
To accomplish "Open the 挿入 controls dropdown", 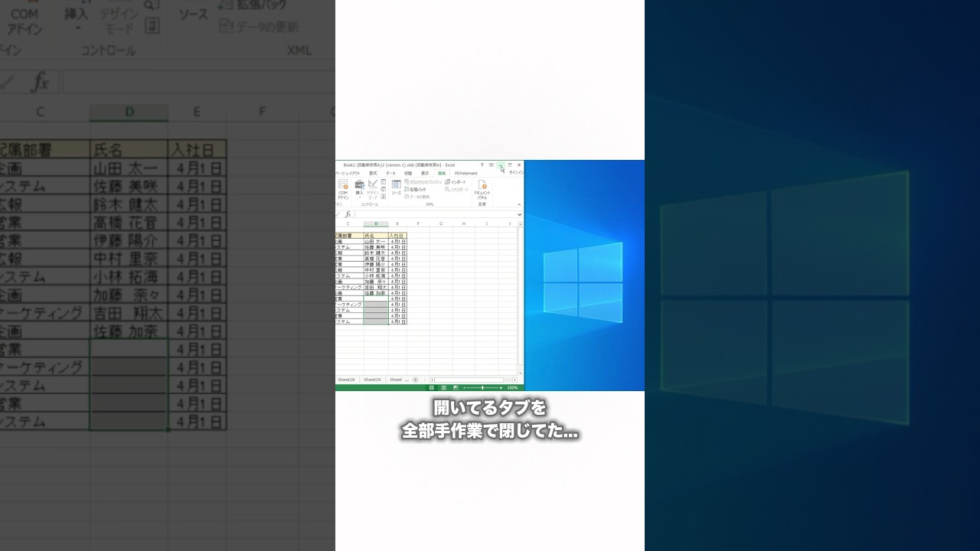I will click(359, 190).
